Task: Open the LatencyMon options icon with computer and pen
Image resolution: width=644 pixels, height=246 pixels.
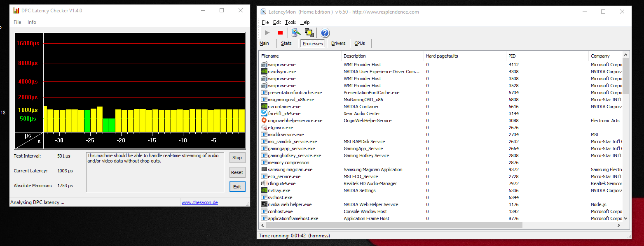Action: tap(295, 33)
